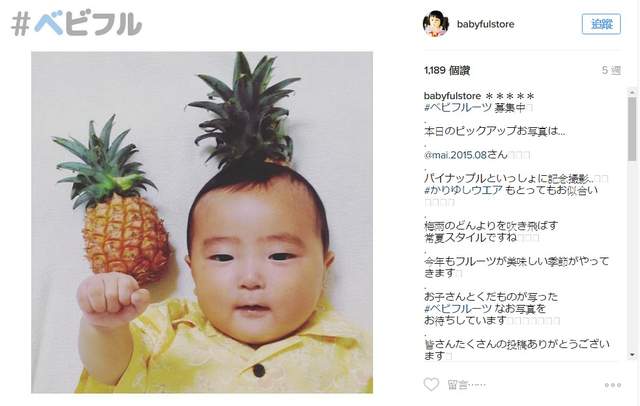Open the #ベビフルーツ hashtag in first line
The image size is (640, 406).
pyautogui.click(x=458, y=108)
